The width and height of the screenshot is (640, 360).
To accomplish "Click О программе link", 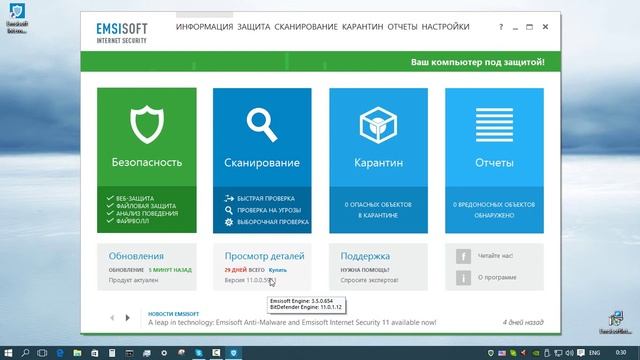I will pos(497,278).
